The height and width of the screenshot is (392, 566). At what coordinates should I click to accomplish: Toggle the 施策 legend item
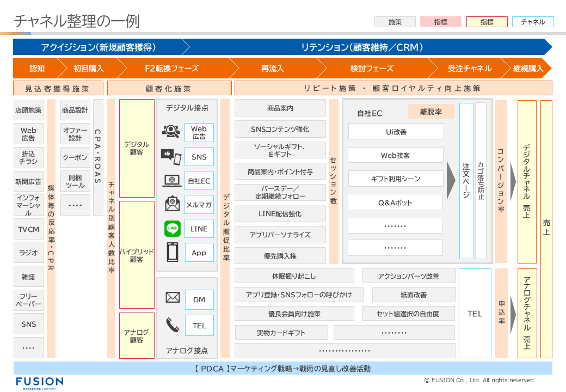395,22
